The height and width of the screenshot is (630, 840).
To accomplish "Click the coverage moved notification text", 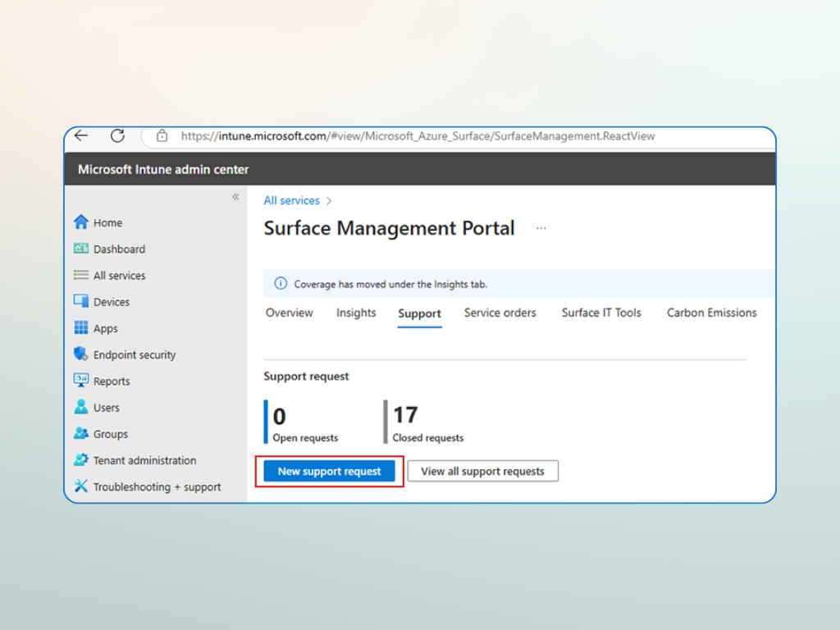I will coord(390,285).
